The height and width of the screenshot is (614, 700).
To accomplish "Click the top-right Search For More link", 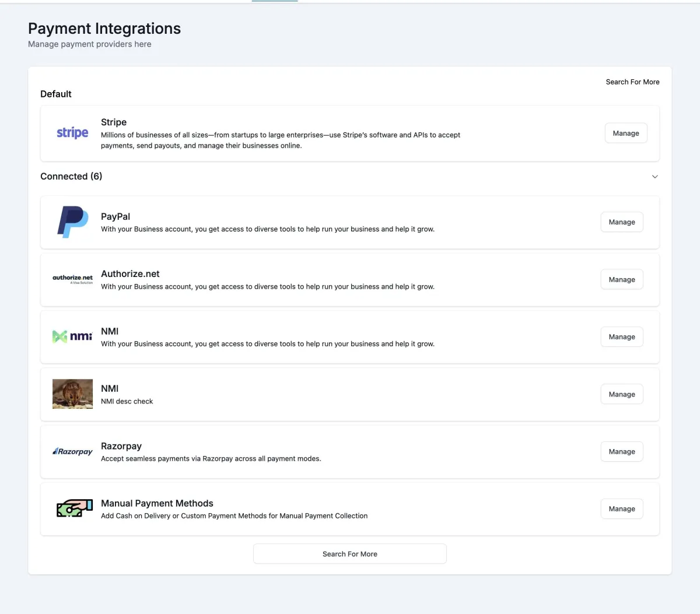I will tap(632, 82).
